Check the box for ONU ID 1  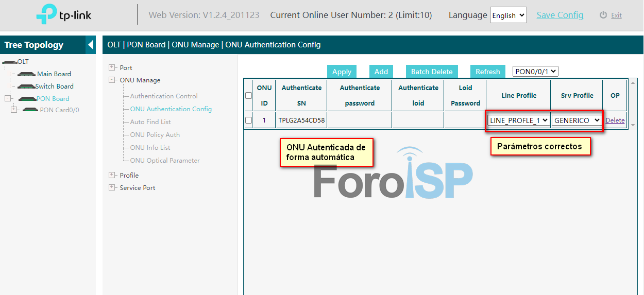248,120
